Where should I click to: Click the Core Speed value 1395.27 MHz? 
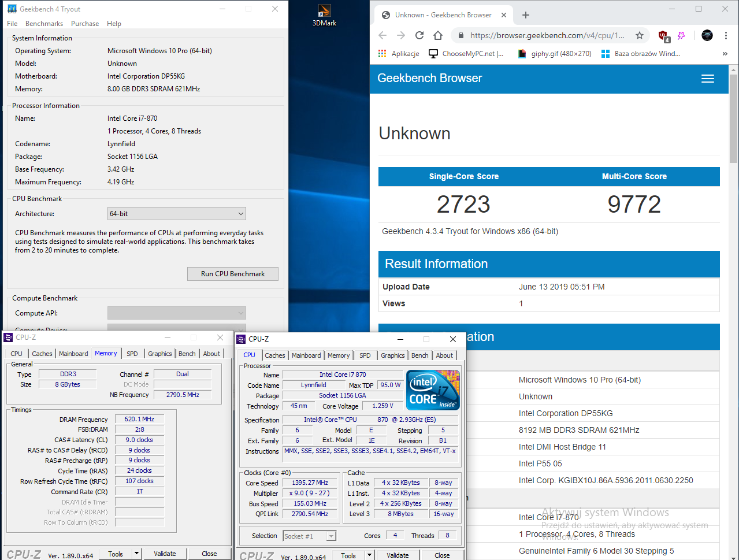(310, 483)
